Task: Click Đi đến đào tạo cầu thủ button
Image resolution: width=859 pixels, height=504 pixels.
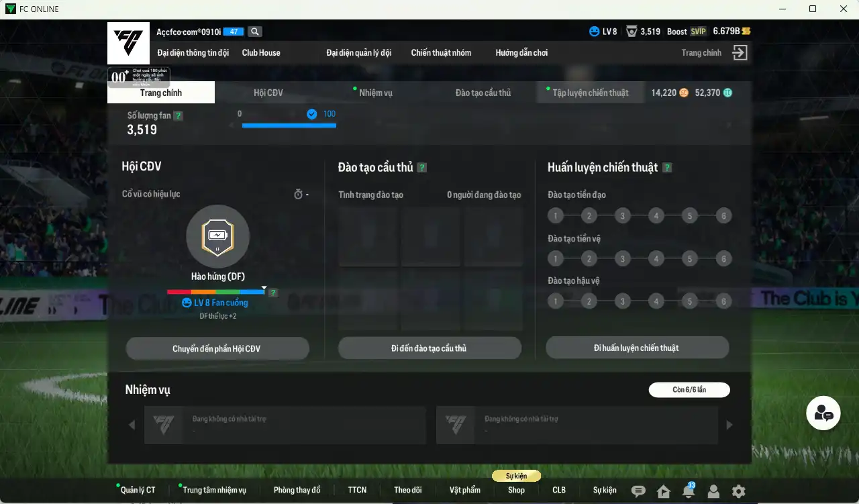Action: (429, 348)
